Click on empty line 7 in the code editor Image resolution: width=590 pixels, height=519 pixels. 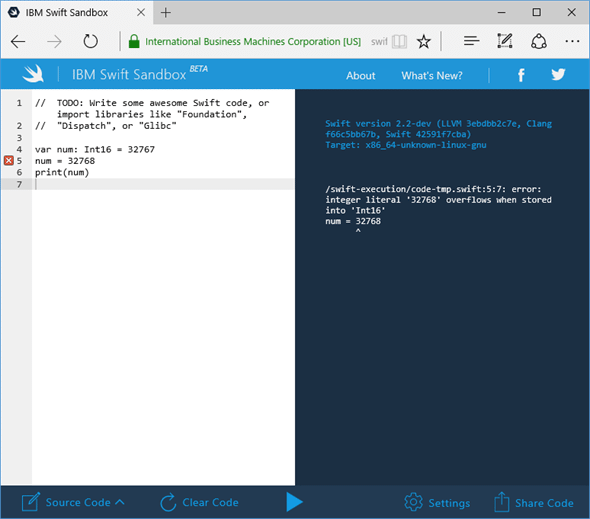tap(163, 184)
